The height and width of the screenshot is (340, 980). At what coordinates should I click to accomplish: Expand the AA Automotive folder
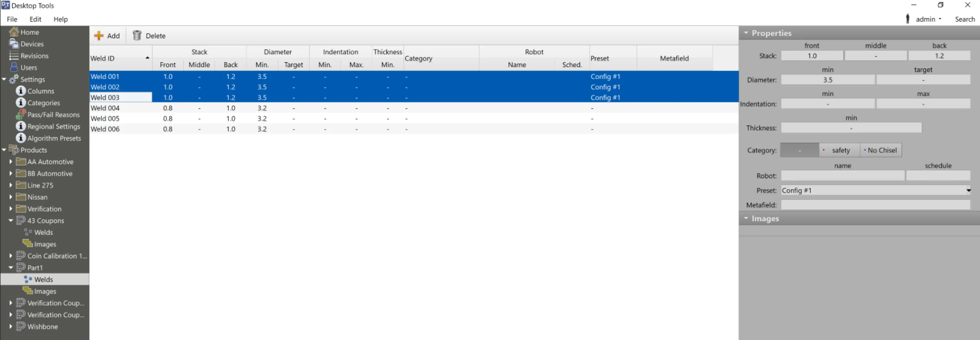click(x=11, y=162)
